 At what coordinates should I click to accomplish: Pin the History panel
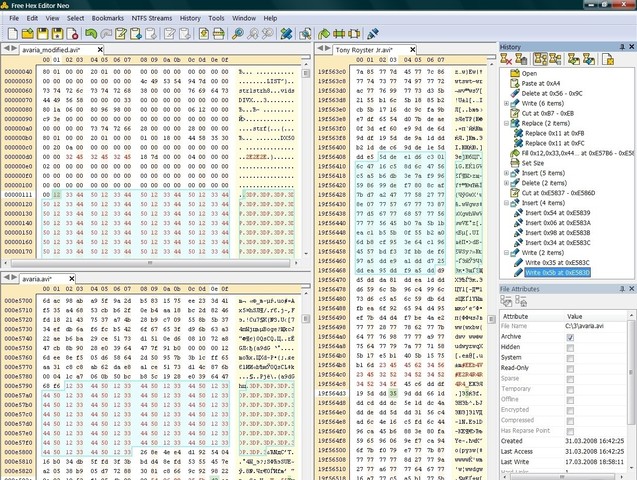coord(622,47)
